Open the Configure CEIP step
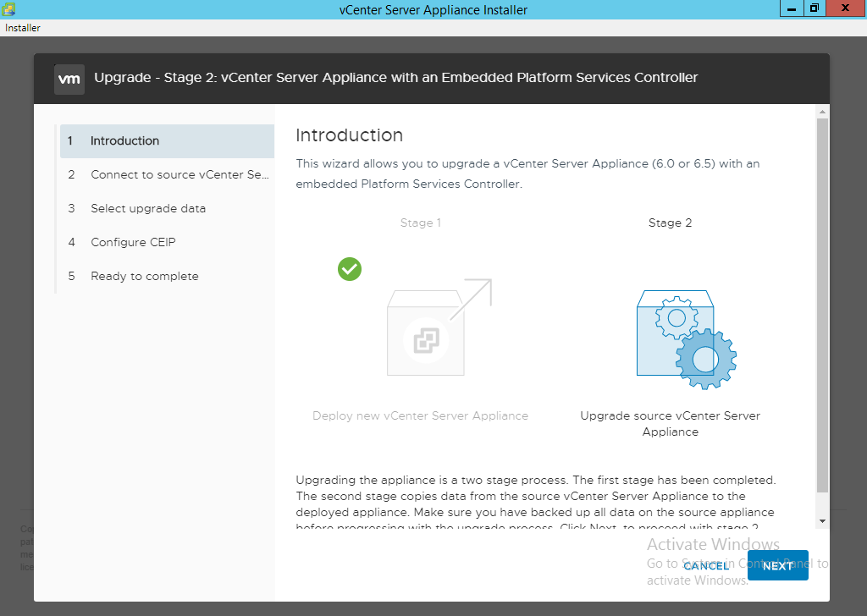 coord(167,242)
